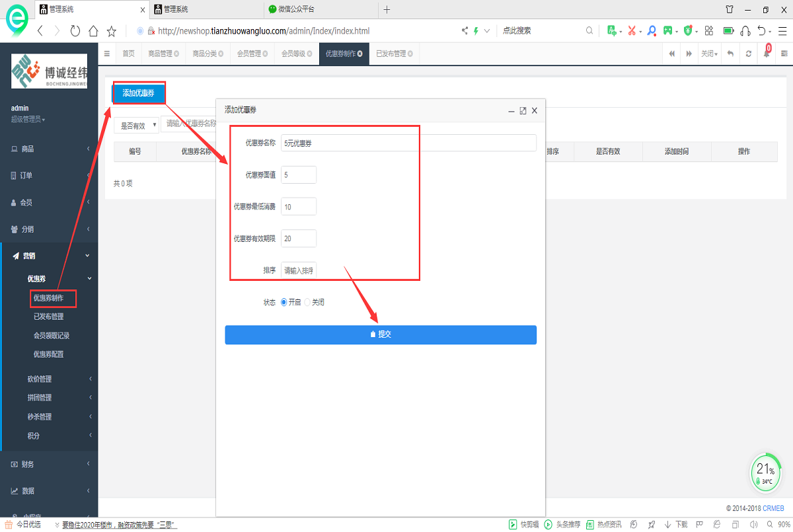Expand the 砍价管理 submenu
The image size is (793, 532).
[x=49, y=379]
